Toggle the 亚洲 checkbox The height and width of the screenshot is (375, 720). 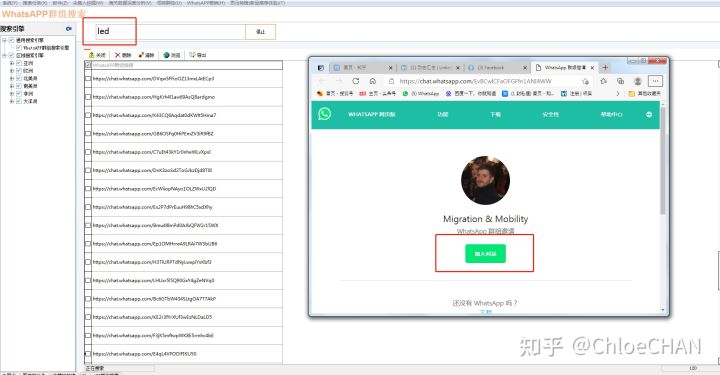[x=19, y=63]
